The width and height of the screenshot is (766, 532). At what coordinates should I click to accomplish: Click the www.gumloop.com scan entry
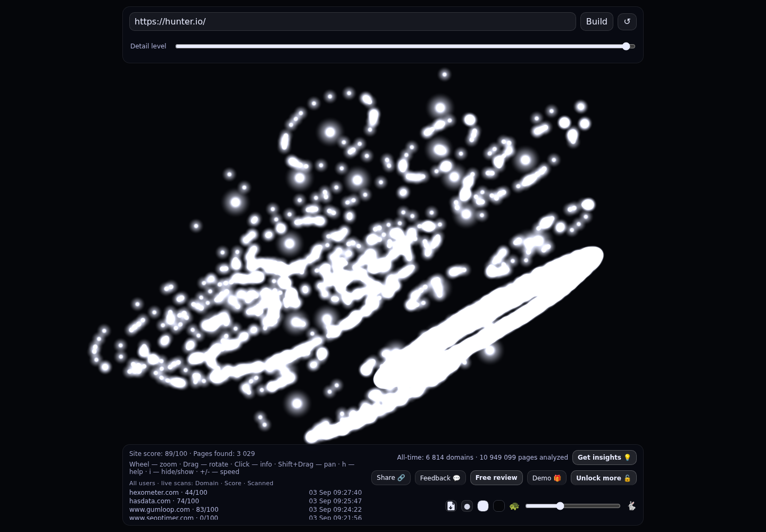[x=245, y=510]
